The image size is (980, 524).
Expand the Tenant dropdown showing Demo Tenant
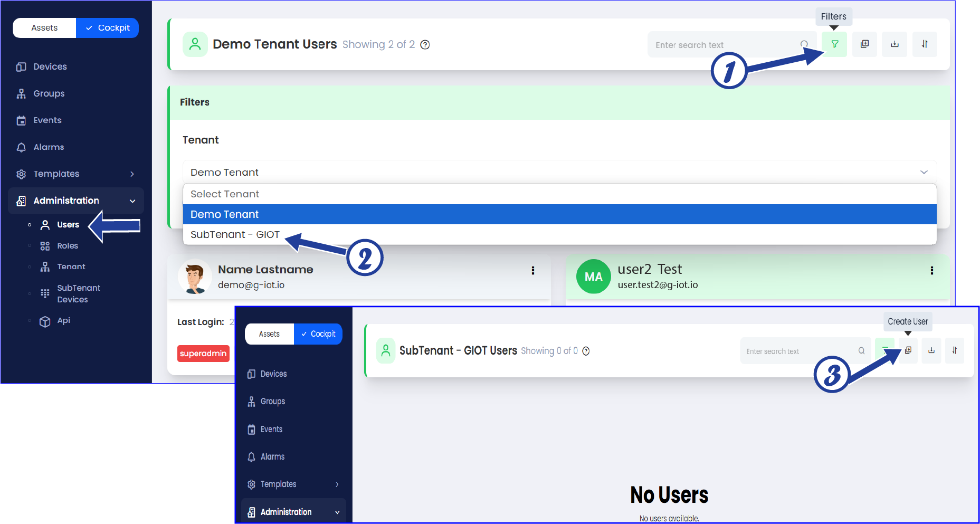click(x=559, y=172)
